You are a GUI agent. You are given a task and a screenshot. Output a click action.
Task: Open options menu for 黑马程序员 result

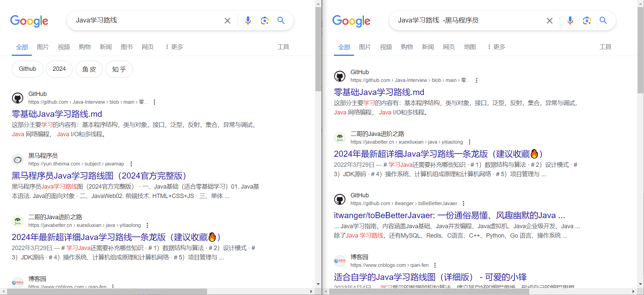click(131, 164)
